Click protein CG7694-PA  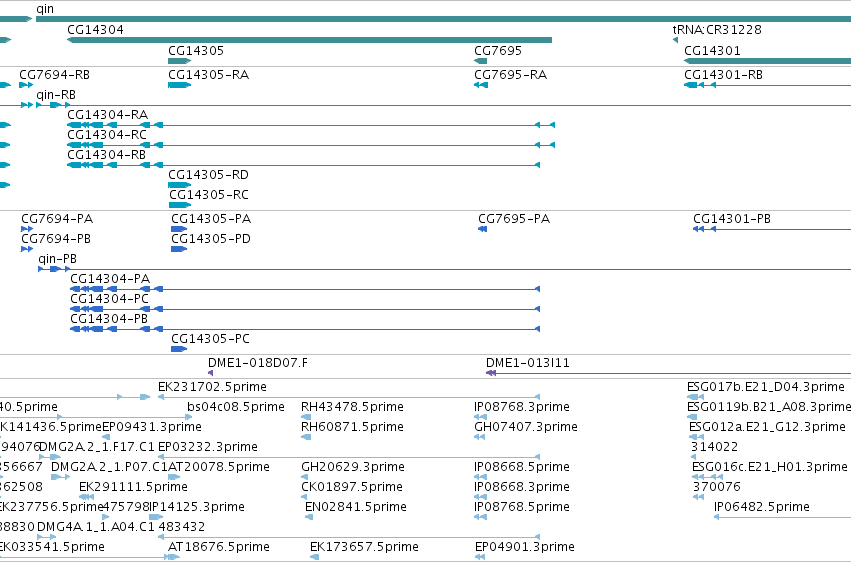pyautogui.click(x=57, y=219)
